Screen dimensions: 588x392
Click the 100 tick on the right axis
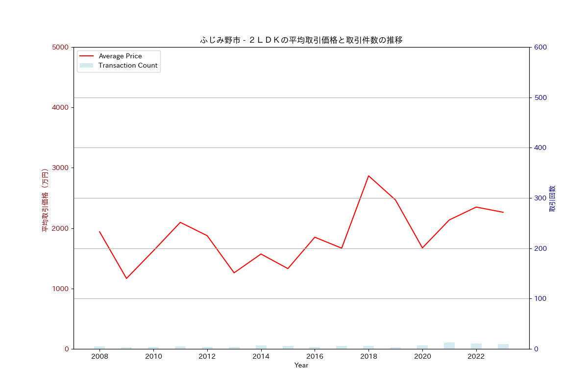coord(540,299)
